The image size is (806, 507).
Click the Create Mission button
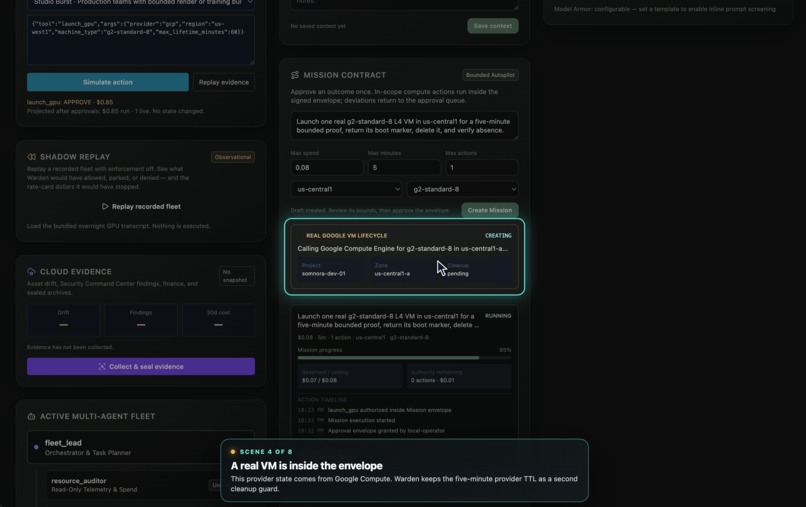pyautogui.click(x=489, y=210)
